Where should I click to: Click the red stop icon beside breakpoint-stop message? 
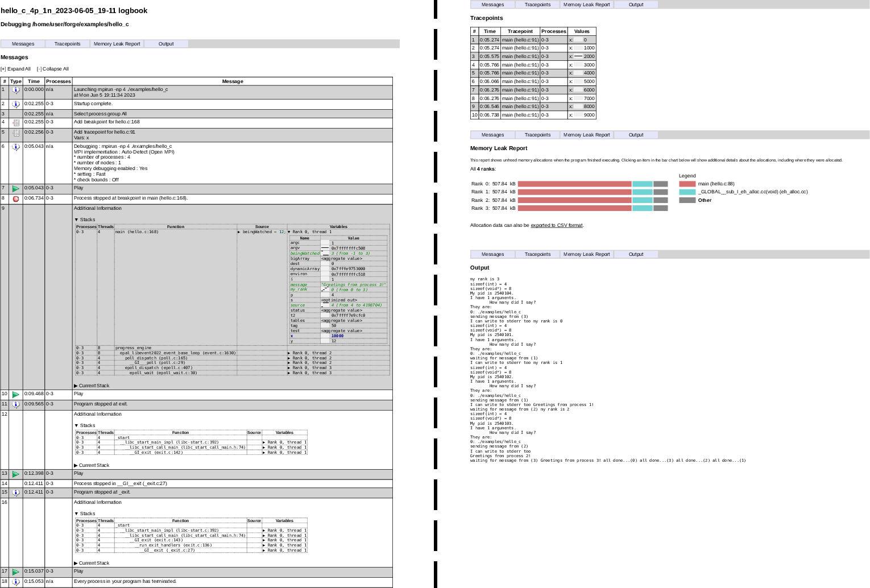tap(16, 198)
